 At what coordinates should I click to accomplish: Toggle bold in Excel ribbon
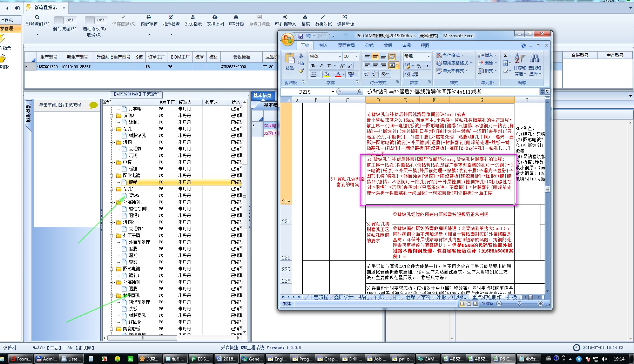coord(313,66)
